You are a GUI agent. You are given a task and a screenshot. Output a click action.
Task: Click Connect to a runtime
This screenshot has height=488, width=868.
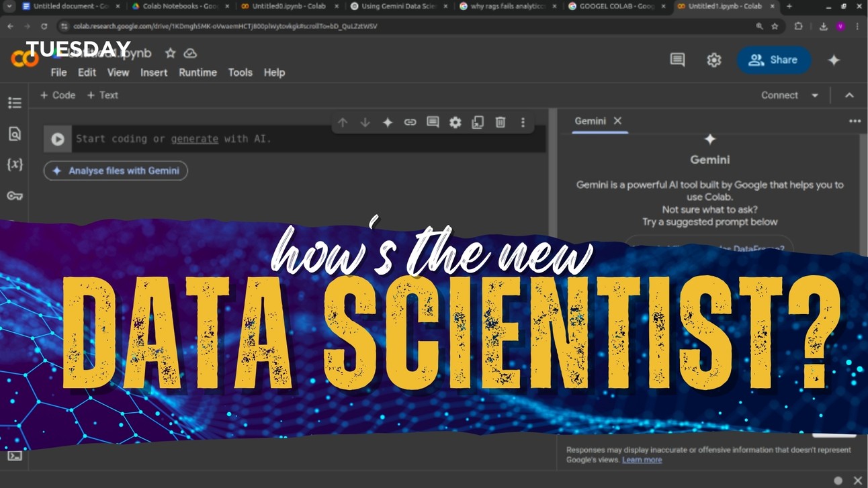pos(779,95)
